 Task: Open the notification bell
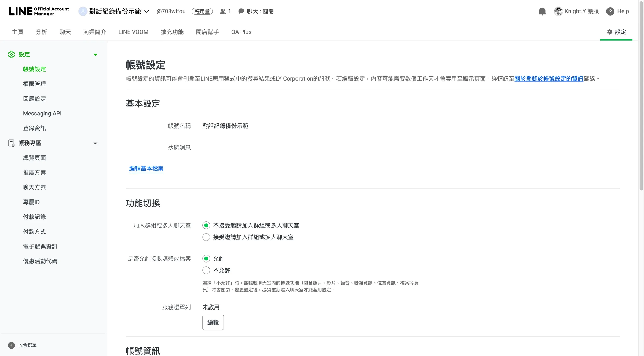point(542,11)
